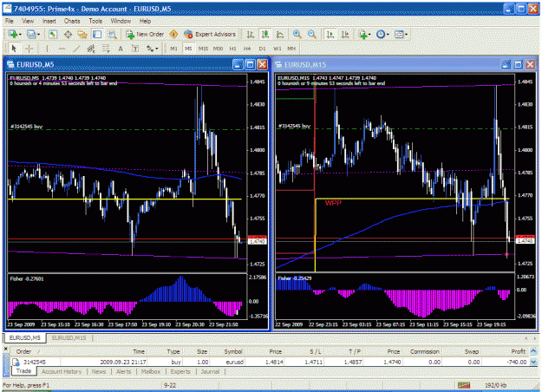Open the File menu

pyautogui.click(x=10, y=21)
